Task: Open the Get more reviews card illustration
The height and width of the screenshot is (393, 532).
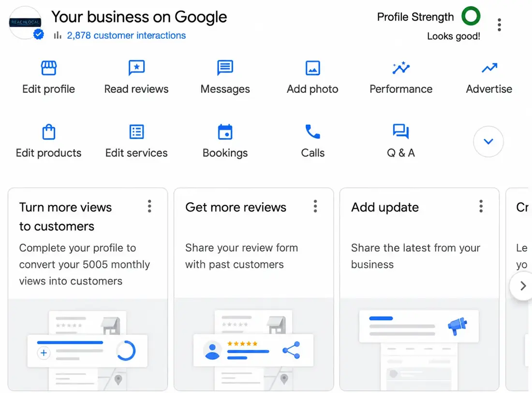Action: pos(254,344)
